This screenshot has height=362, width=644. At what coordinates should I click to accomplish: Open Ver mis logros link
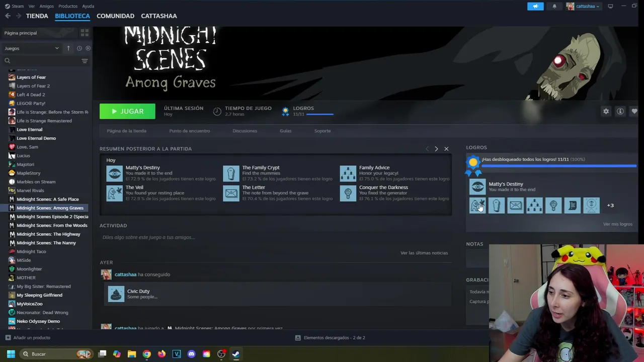point(617,224)
